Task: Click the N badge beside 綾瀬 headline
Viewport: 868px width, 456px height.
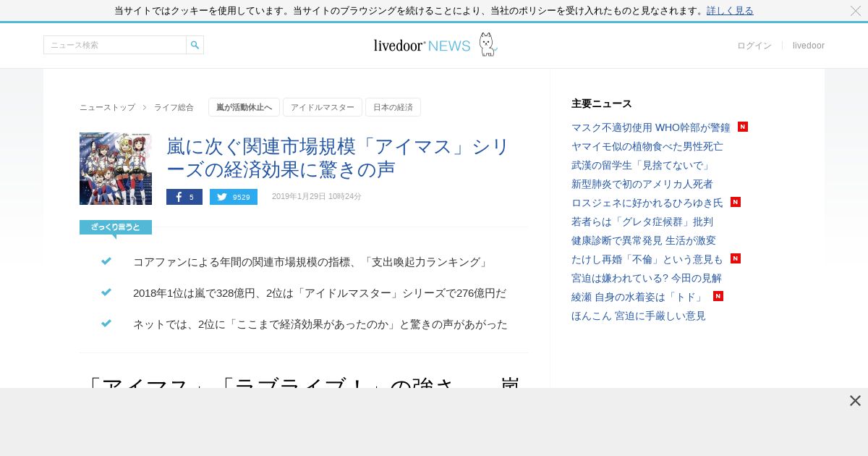Action: coord(718,296)
